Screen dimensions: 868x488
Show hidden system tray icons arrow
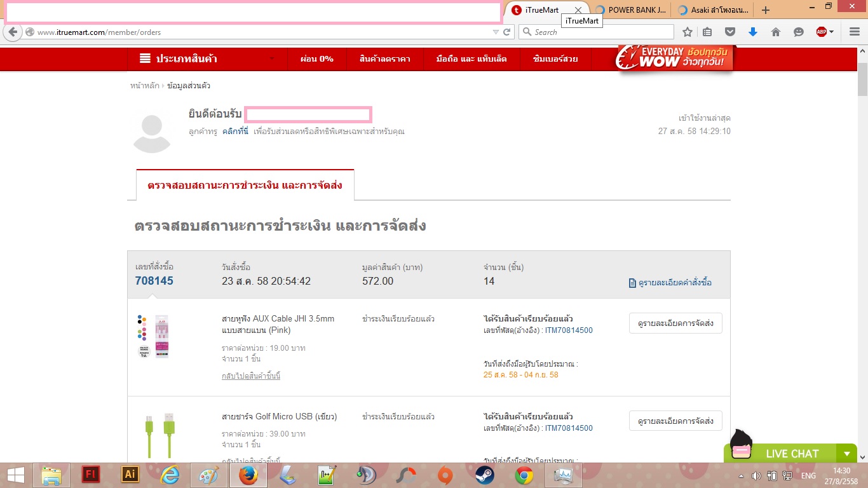click(742, 476)
